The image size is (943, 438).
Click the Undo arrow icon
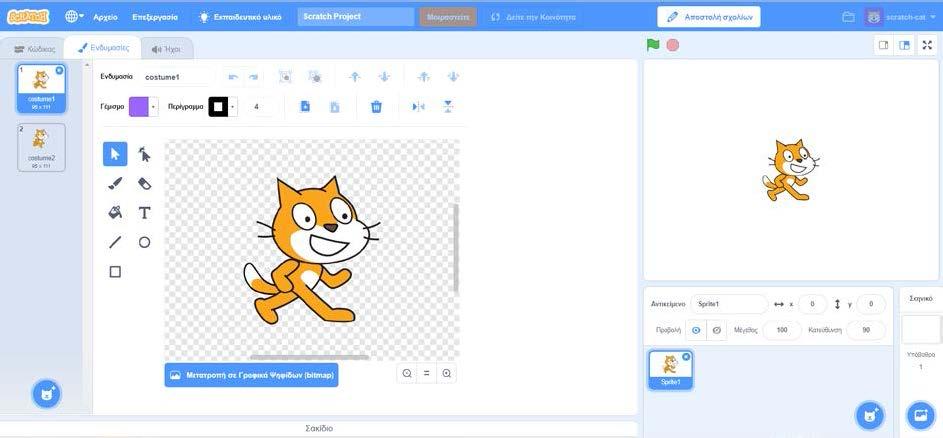(x=233, y=77)
